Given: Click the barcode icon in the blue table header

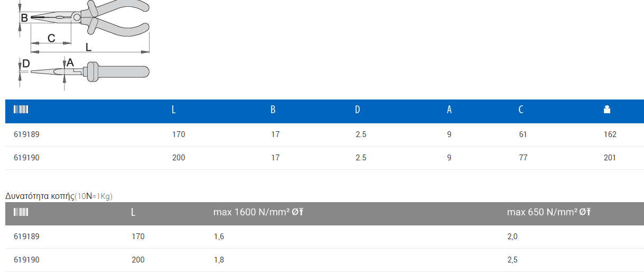Looking at the screenshot, I should 21,110.
